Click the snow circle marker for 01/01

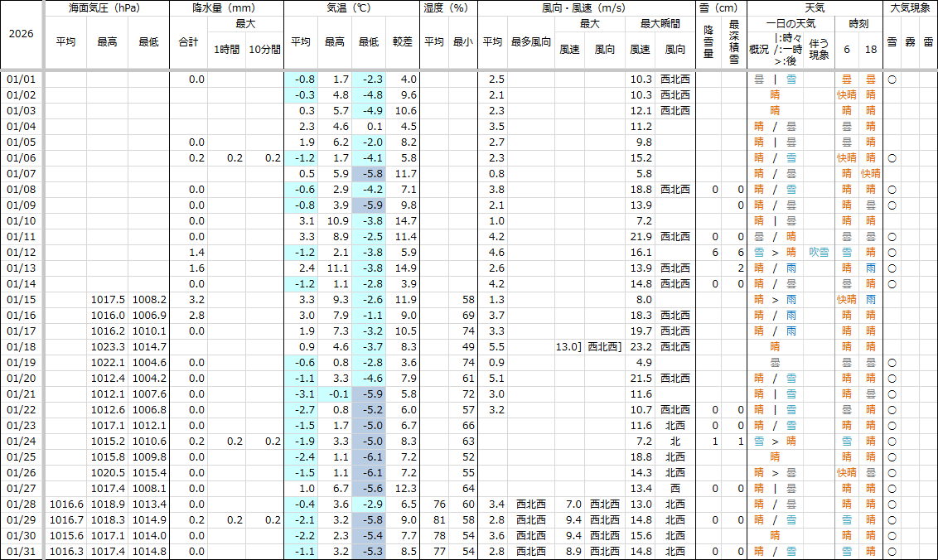point(892,80)
